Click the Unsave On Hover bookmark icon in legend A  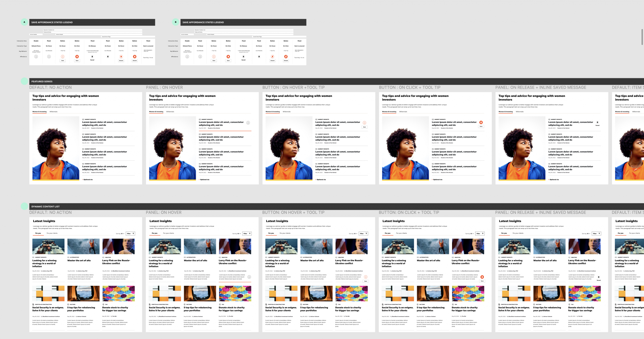coord(121,57)
